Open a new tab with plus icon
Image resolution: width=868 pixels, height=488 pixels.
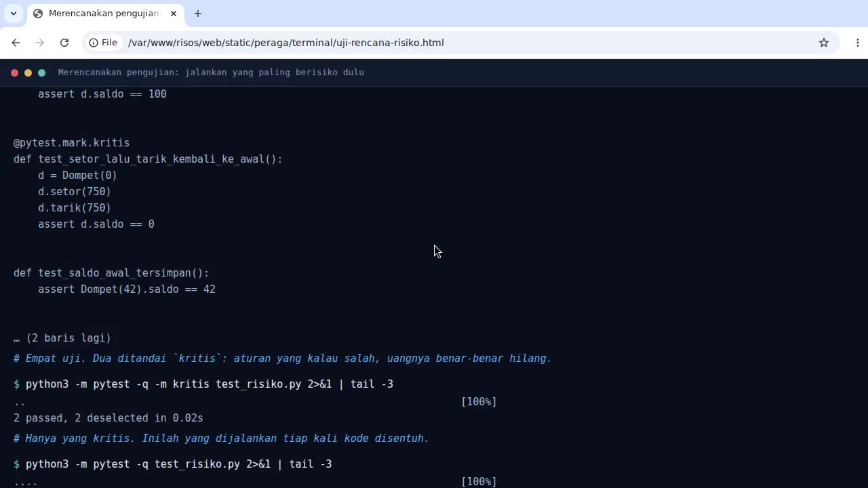point(198,14)
